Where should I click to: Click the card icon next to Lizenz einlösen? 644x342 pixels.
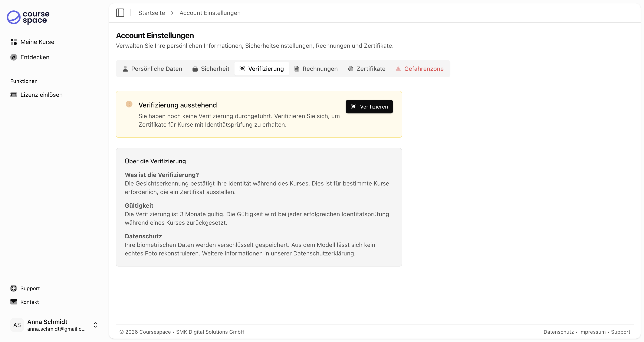14,95
